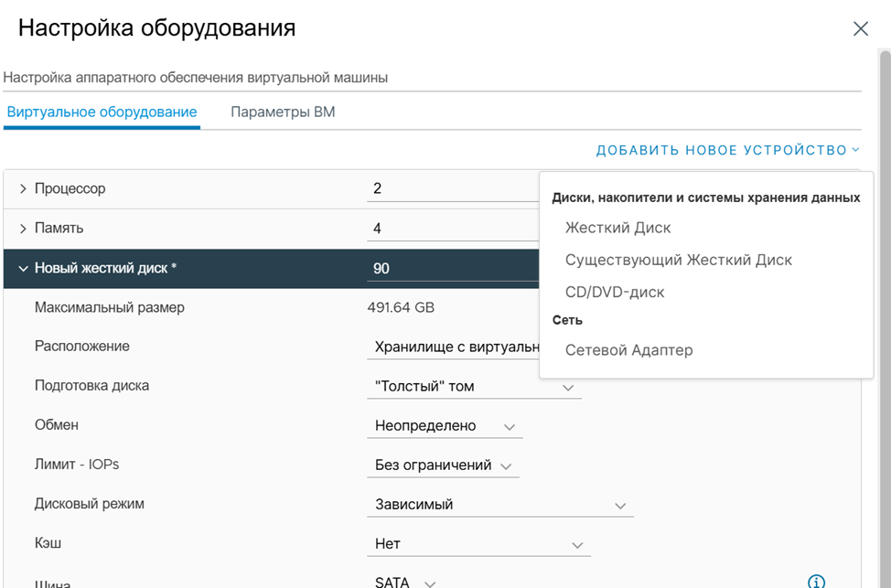Image resolution: width=891 pixels, height=588 pixels.
Task: Open the Кэш dropdown showing Нет
Action: pyautogui.click(x=478, y=544)
